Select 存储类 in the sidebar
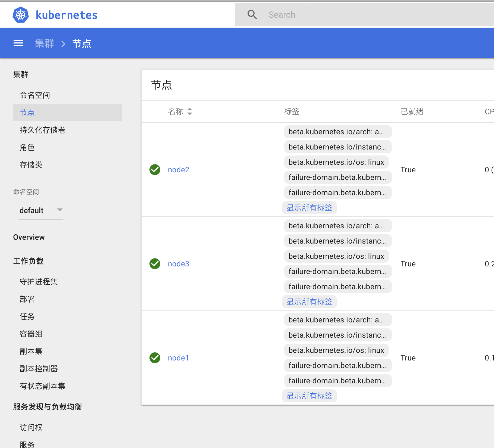Image resolution: width=494 pixels, height=448 pixels. 31,164
